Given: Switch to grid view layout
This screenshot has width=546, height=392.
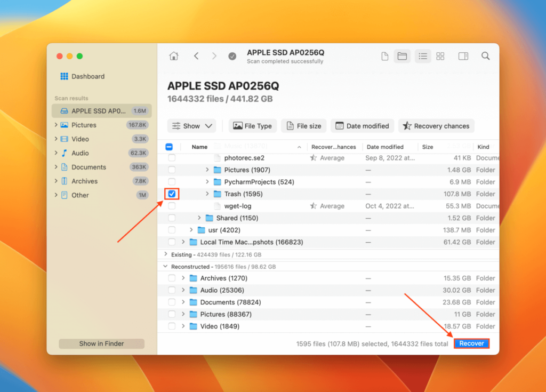Looking at the screenshot, I should (x=440, y=55).
